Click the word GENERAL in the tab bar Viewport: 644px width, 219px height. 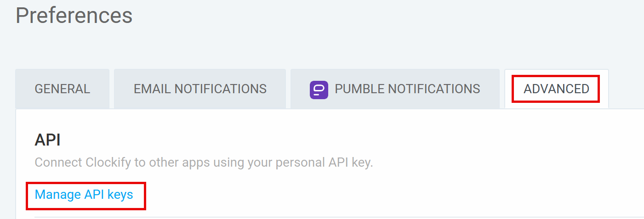coord(63,89)
